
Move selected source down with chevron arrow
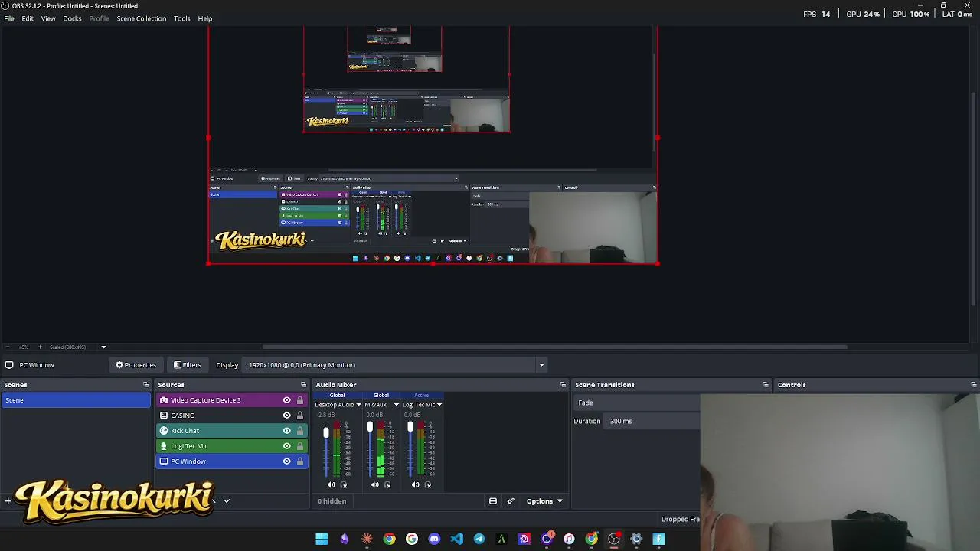click(x=227, y=501)
